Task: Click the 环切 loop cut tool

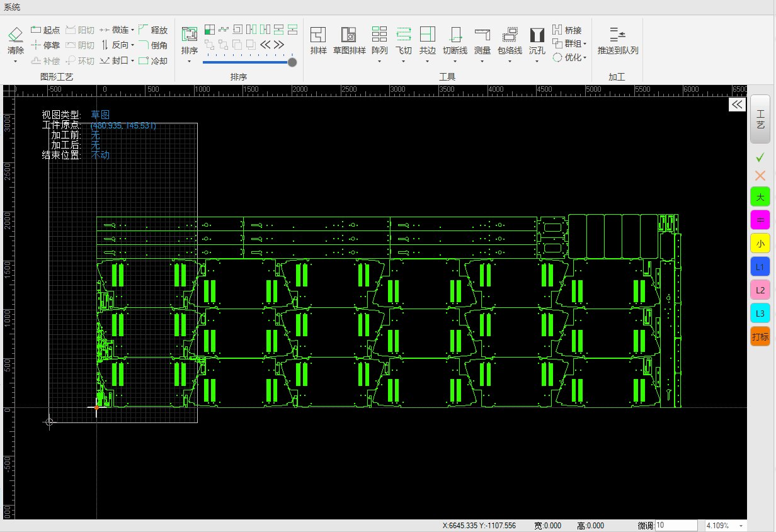Action: [80, 60]
